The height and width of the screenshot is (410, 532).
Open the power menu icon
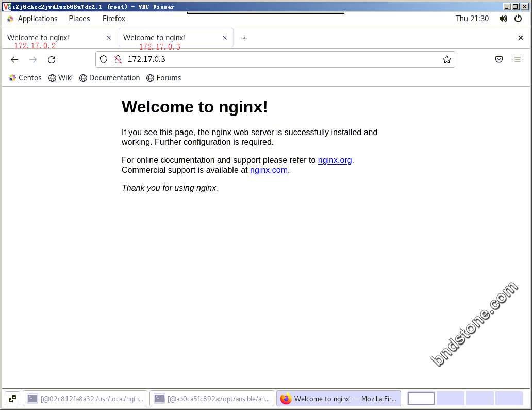click(518, 19)
